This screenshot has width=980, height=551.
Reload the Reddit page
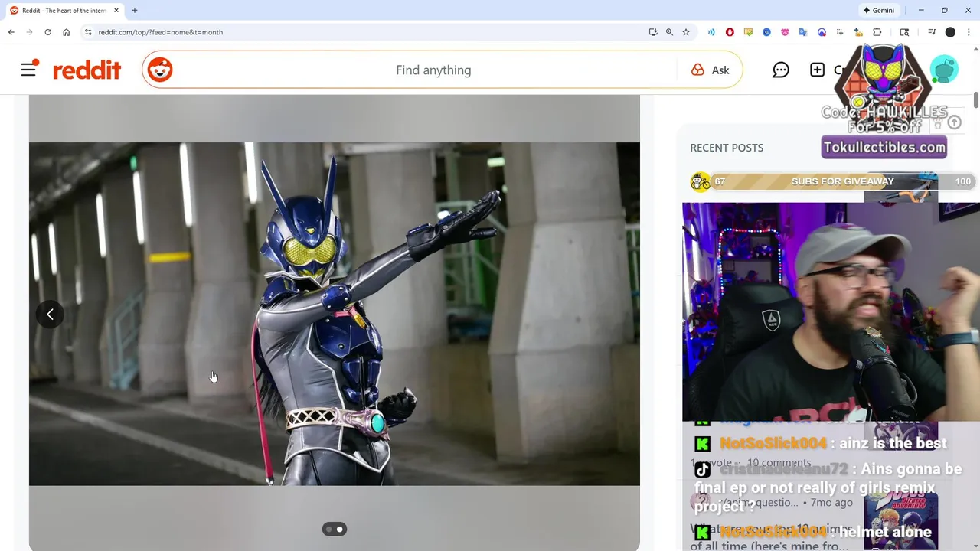[47, 32]
